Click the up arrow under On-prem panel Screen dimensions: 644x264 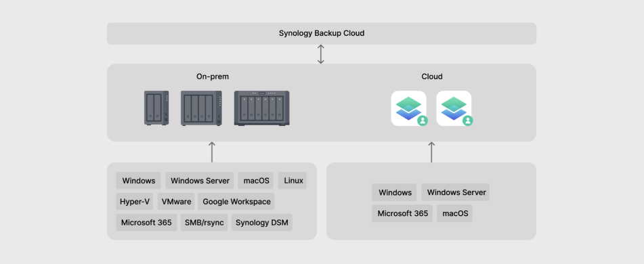[212, 152]
